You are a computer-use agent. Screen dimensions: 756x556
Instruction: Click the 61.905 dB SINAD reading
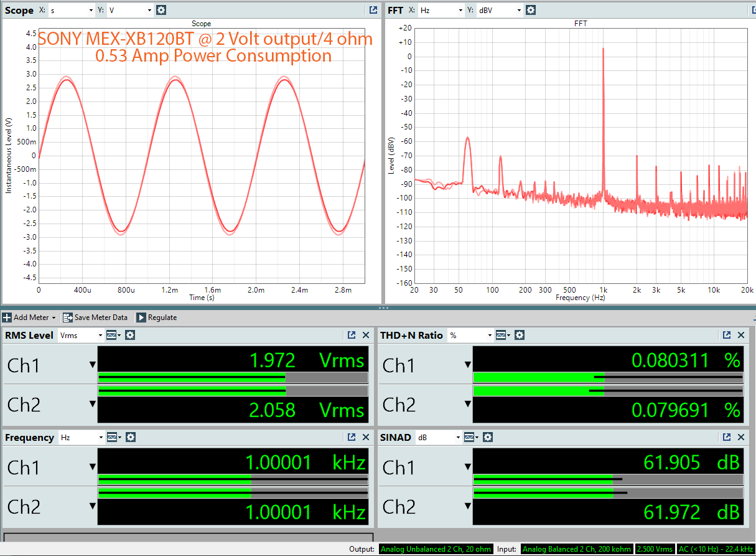click(x=691, y=462)
